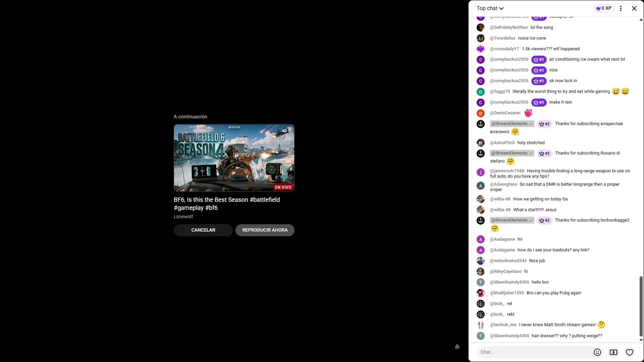
Task: Click message 'noice ice cone'
Action: click(x=532, y=38)
